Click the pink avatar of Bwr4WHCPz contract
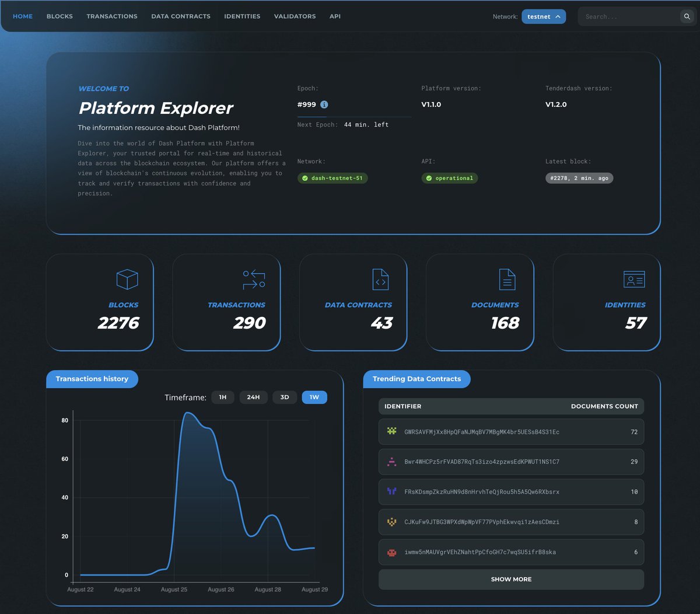Image resolution: width=700 pixels, height=614 pixels. [x=392, y=462]
